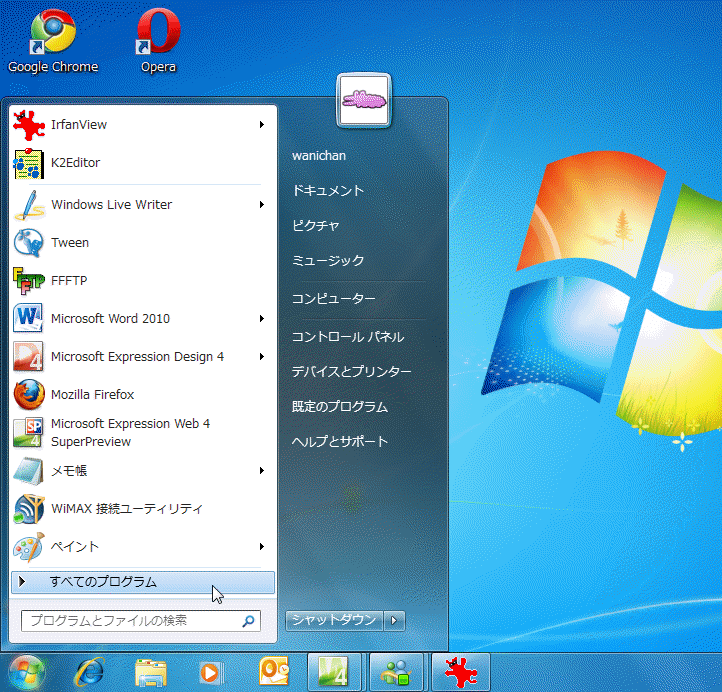722x692 pixels.
Task: Launch the Tween program label
Action: 70,243
